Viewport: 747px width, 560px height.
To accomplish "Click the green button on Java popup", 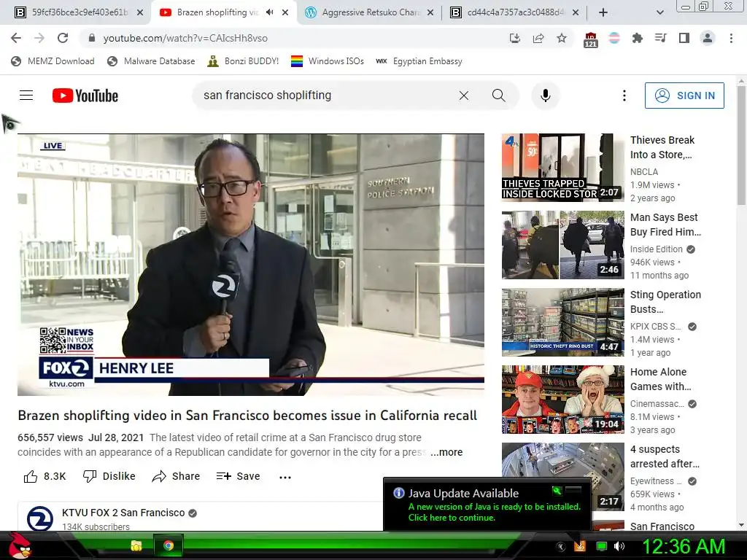I will pyautogui.click(x=557, y=490).
